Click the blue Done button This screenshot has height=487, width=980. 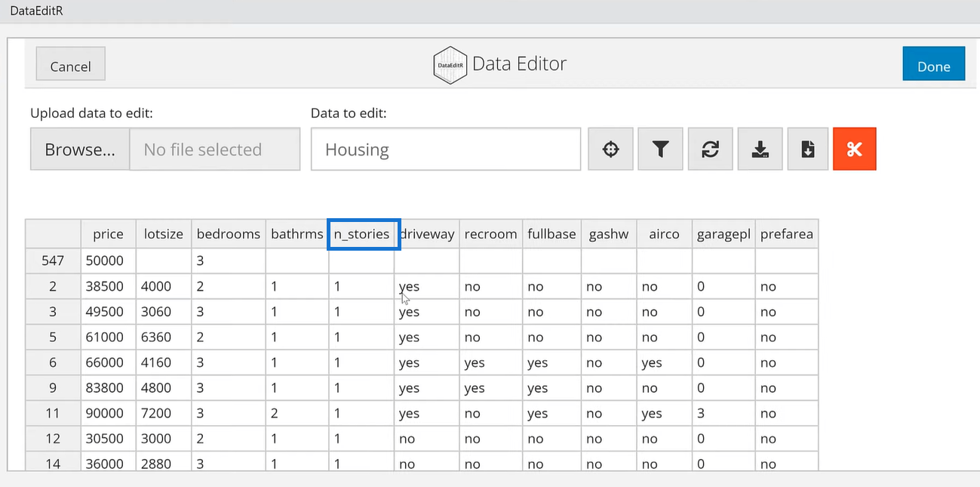point(933,66)
